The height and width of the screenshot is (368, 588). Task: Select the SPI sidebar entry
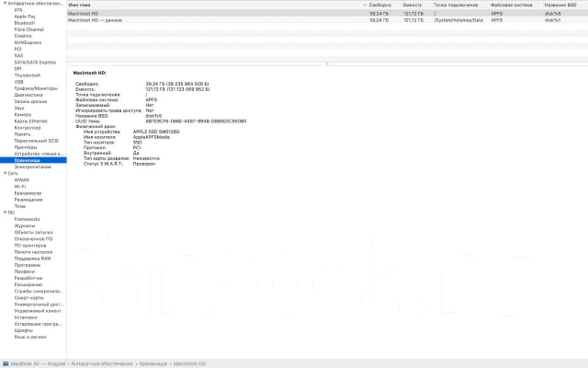[17, 69]
